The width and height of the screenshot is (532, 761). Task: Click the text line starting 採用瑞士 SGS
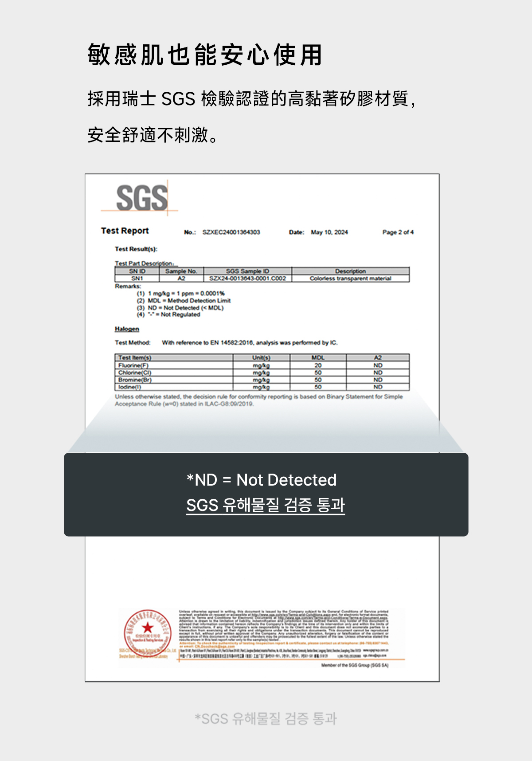pos(252,98)
